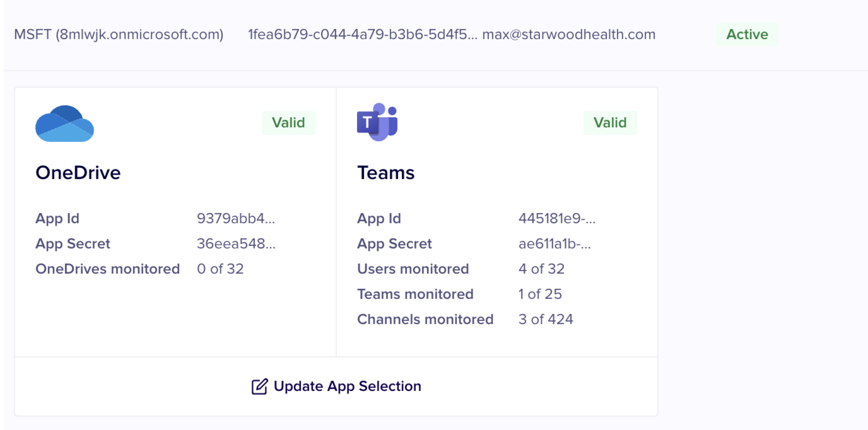Image resolution: width=868 pixels, height=430 pixels.
Task: Click max@starwoodhealth.com email address
Action: click(569, 34)
